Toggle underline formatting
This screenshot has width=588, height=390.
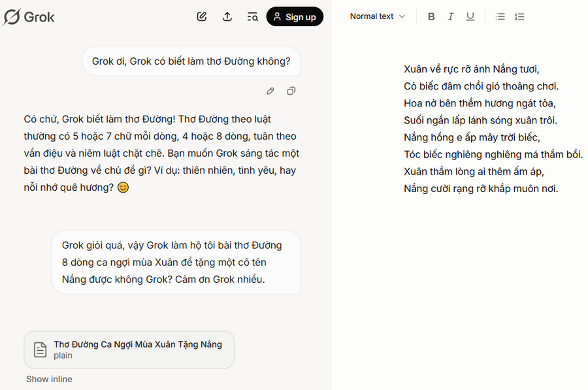(x=470, y=16)
